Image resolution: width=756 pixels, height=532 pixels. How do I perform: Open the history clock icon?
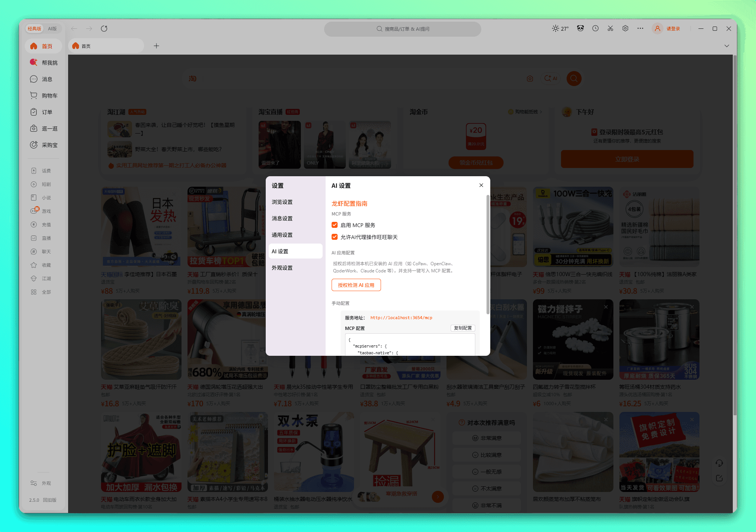[595, 28]
